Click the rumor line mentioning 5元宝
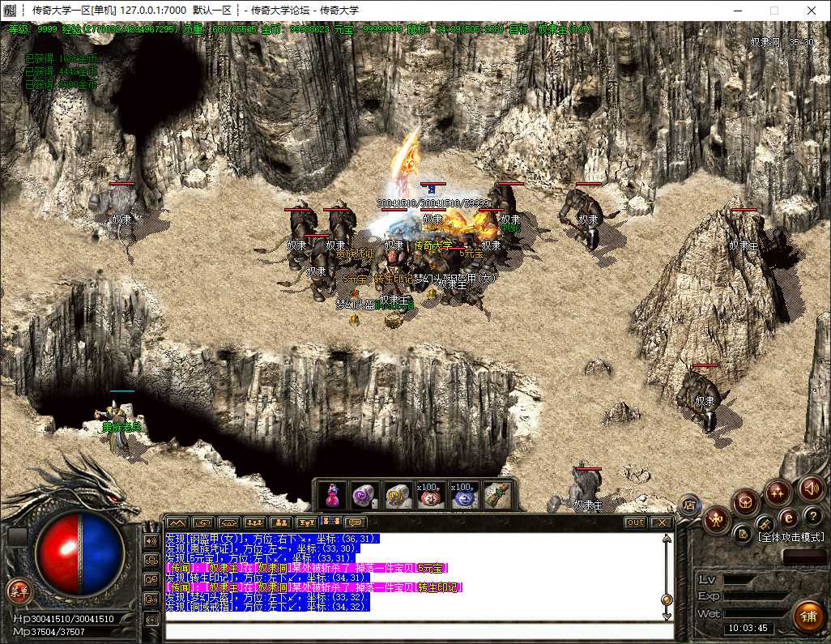This screenshot has width=831, height=644. (x=307, y=568)
